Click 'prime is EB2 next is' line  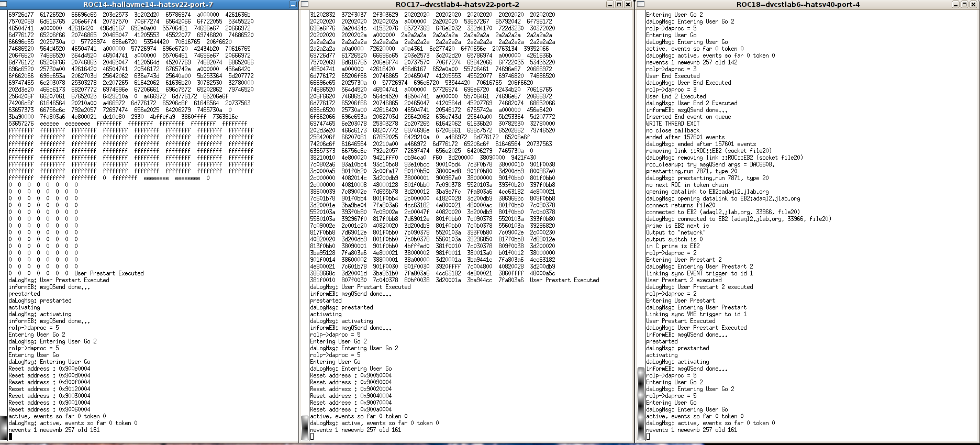677,226
